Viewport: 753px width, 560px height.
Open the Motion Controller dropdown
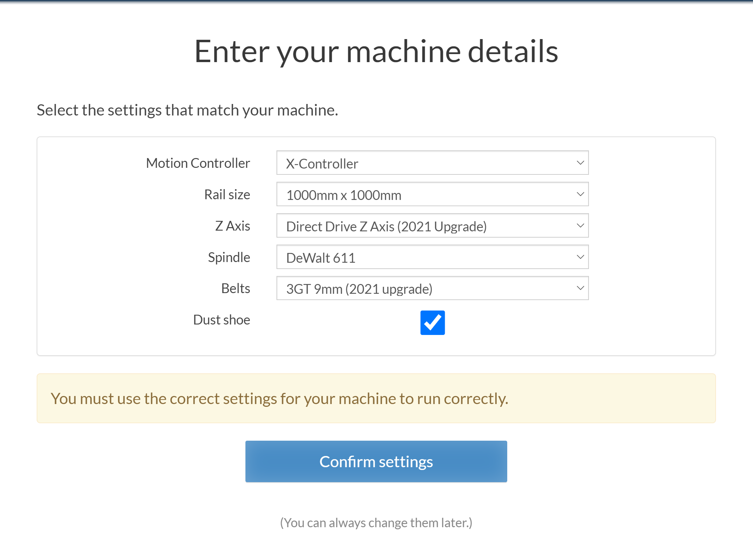(x=432, y=163)
